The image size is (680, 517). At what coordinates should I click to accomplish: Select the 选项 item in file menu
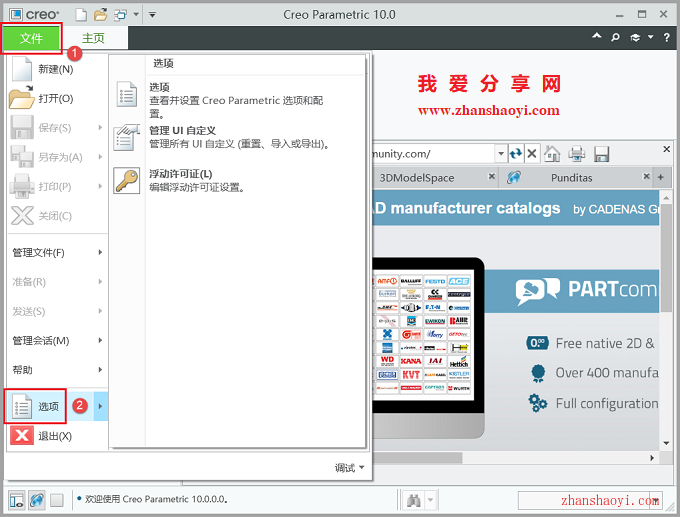(36, 406)
